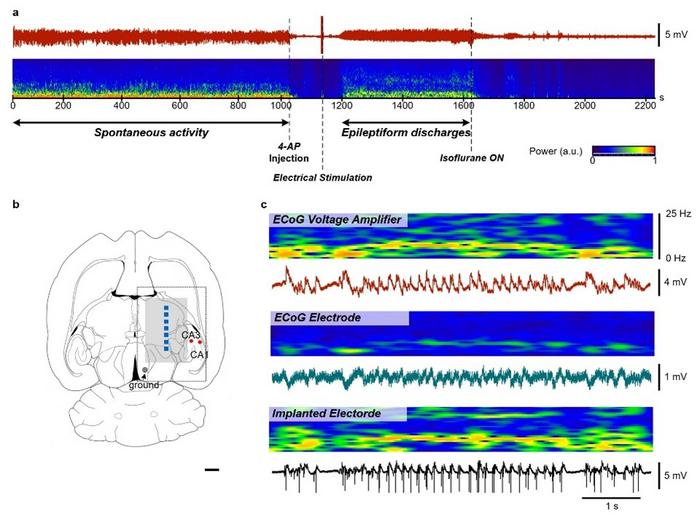This screenshot has width=700, height=522.
Task: Click the 1 mV scale bar label
Action: [x=676, y=378]
